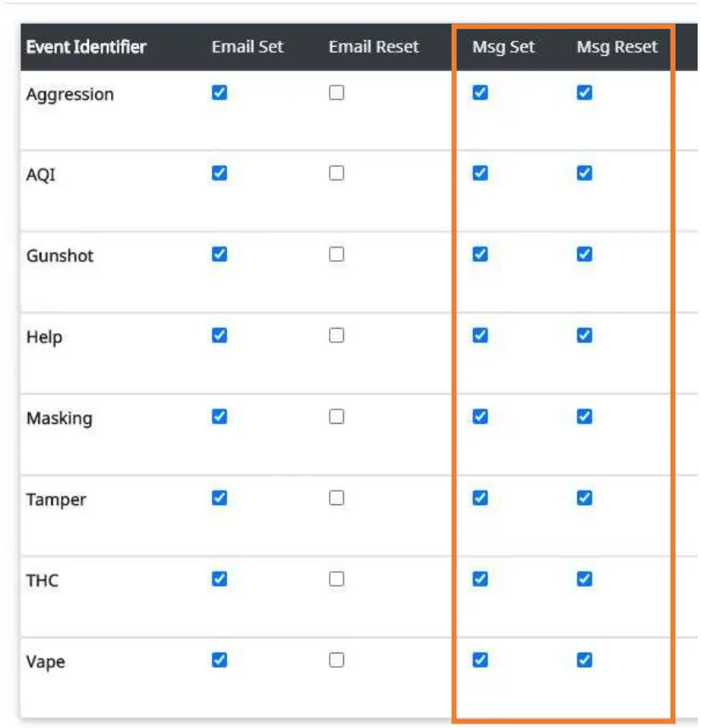
Task: Uncheck Msg Set for Vape
Action: (x=480, y=660)
